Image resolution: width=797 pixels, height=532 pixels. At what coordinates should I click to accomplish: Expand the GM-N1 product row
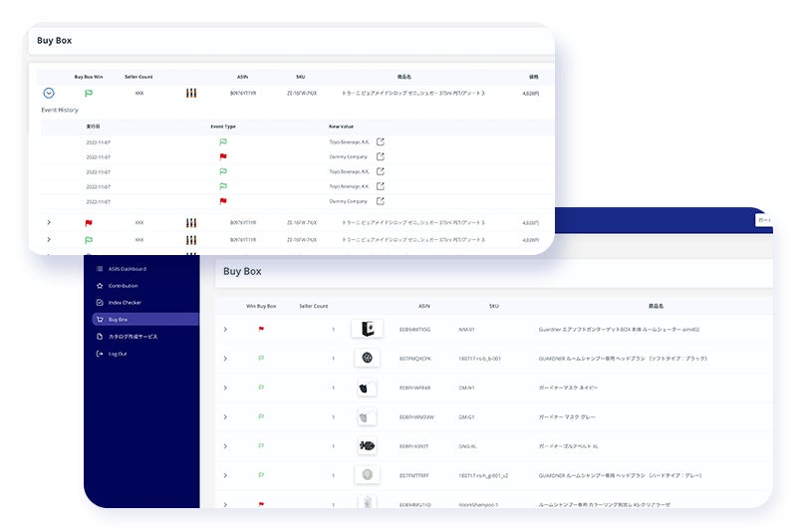[225, 389]
